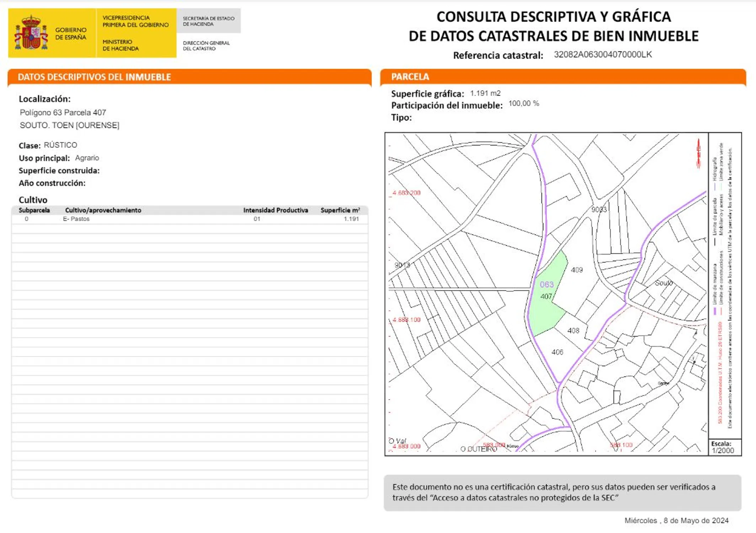Click the Souto place name on map
Screen dimensions: 756x533
664,283
